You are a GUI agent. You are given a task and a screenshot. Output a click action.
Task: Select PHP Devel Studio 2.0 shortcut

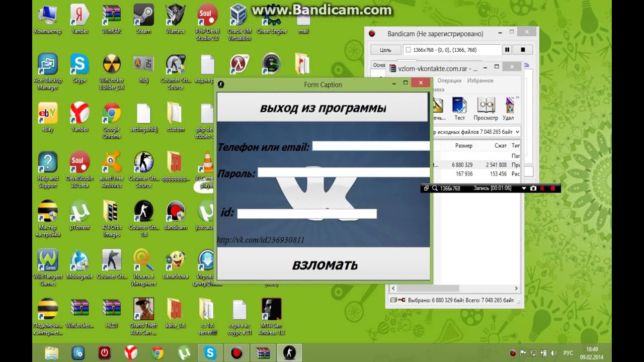[207, 22]
